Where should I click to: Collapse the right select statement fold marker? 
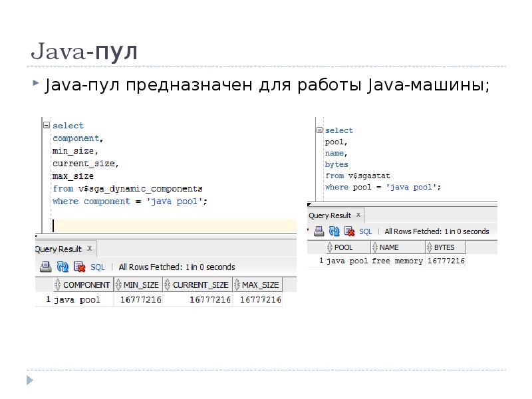319,130
